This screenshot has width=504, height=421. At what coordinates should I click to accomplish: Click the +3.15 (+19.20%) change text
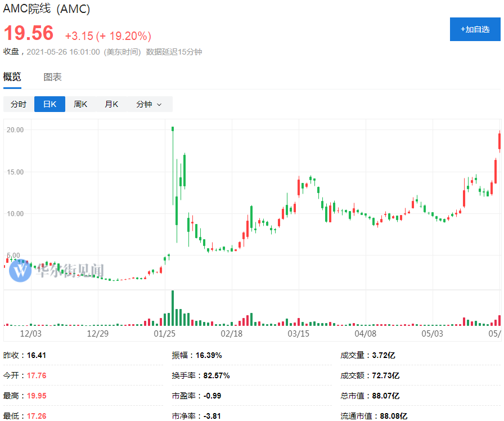(108, 35)
